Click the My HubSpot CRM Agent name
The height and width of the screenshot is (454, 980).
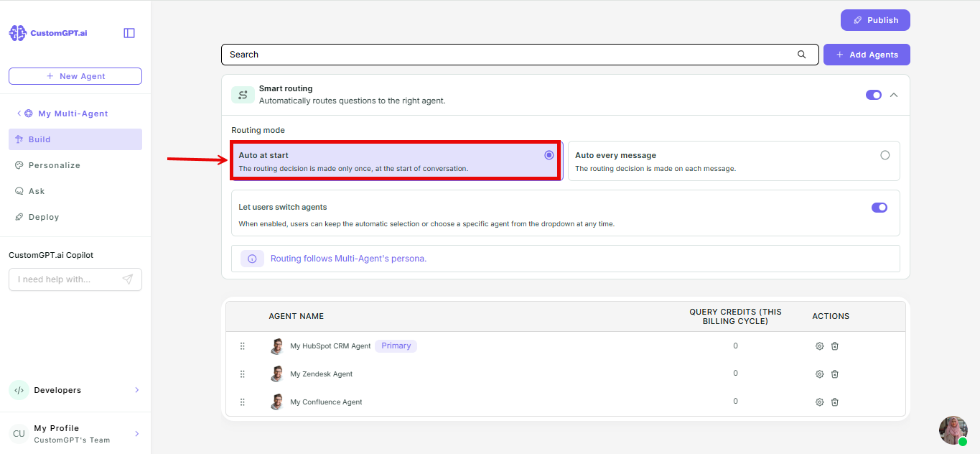pos(330,346)
